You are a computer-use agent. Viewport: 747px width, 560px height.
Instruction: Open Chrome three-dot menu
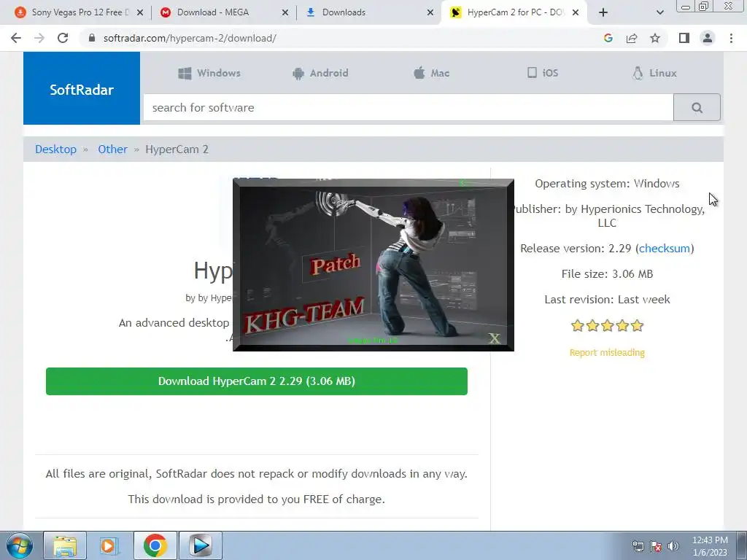click(x=731, y=38)
